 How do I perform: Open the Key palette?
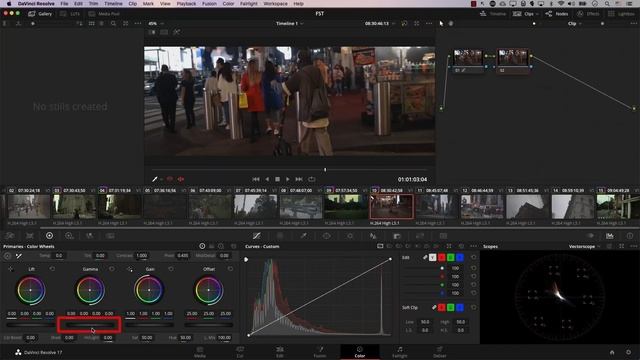pos(397,236)
